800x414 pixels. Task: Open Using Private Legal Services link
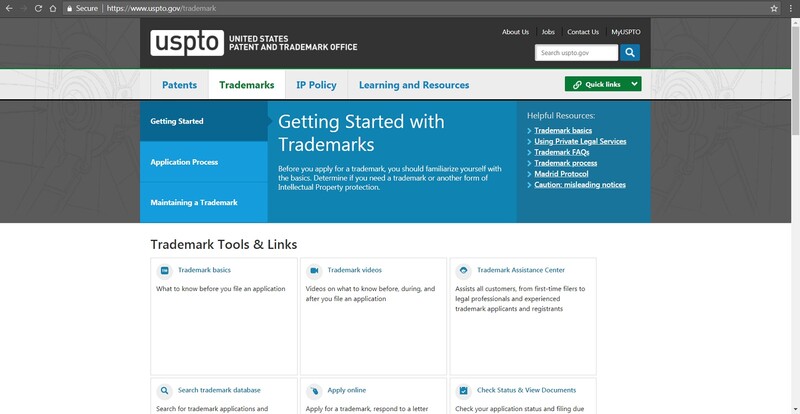tap(580, 141)
